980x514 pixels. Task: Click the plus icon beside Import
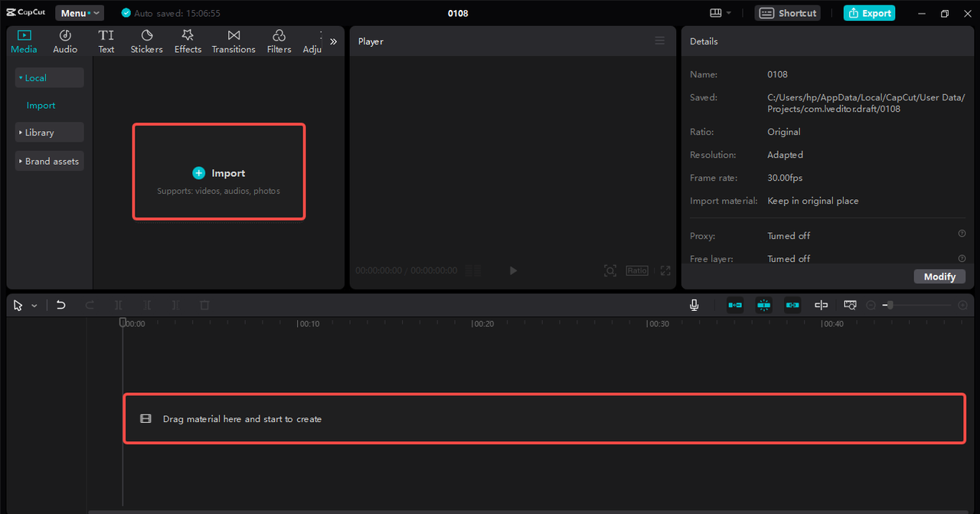(x=199, y=173)
